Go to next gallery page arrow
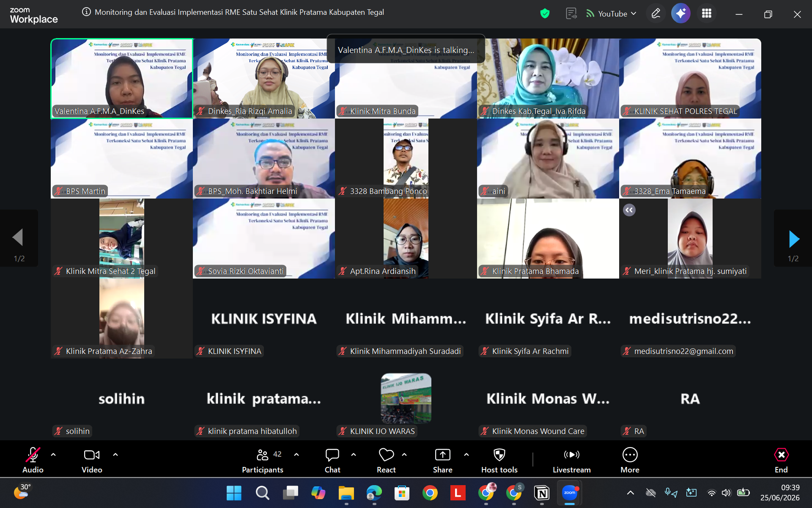The height and width of the screenshot is (508, 812). 793,239
